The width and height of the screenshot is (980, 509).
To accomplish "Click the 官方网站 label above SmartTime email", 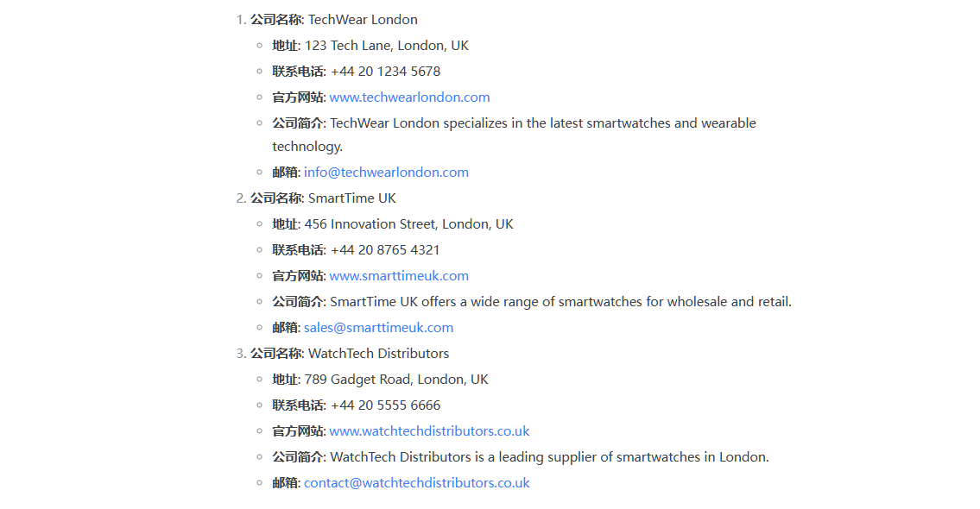I will [x=298, y=276].
